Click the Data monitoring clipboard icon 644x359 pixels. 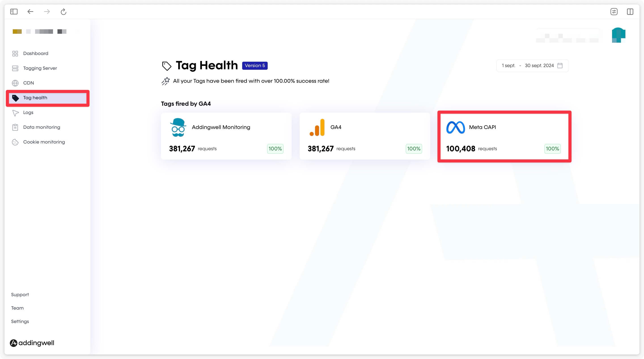(15, 127)
